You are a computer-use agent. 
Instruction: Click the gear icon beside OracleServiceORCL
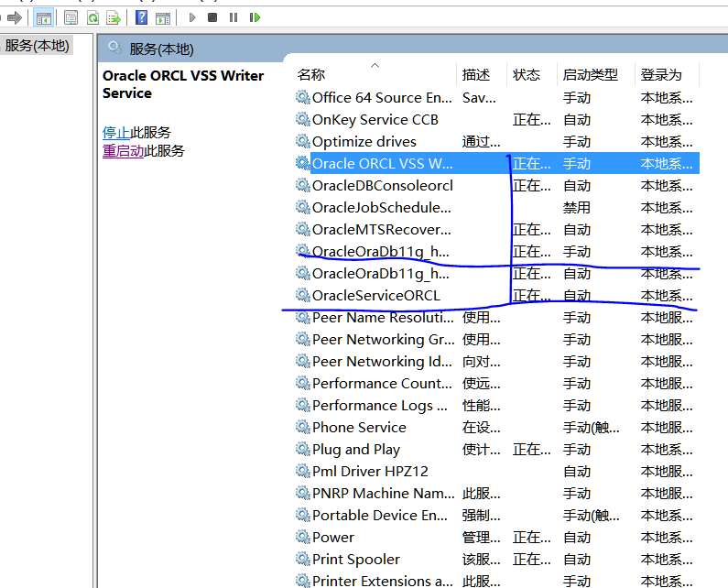303,295
